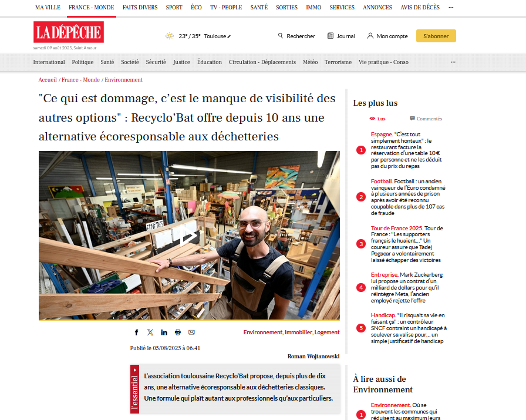Viewport: 526px width, 420px height.
Task: Open the Journal newspaper icon
Action: click(x=331, y=36)
